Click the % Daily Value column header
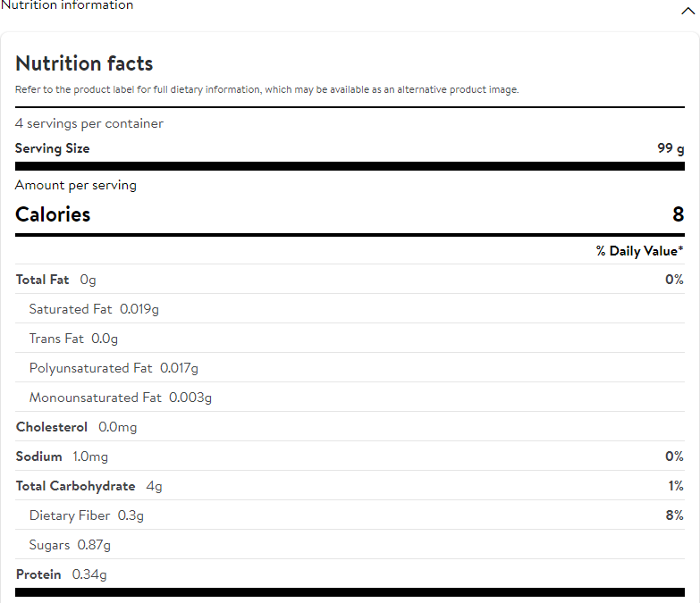700x603 pixels. 640,251
